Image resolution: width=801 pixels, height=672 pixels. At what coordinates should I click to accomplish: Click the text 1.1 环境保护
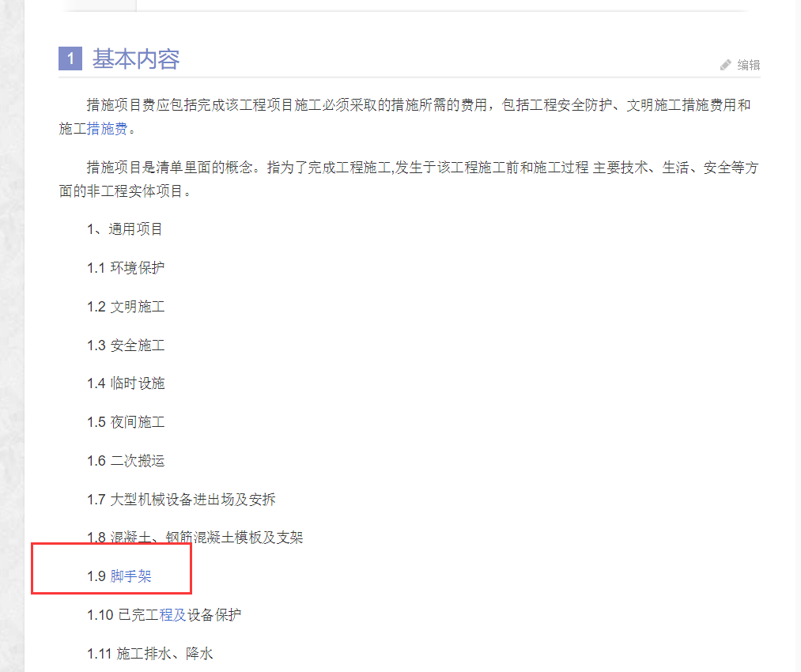[x=126, y=268]
